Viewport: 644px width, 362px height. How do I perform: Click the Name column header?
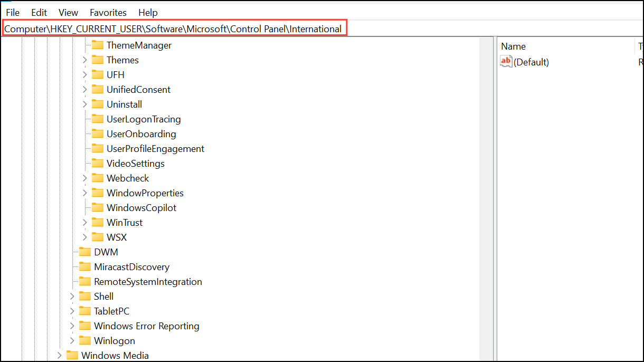[513, 46]
